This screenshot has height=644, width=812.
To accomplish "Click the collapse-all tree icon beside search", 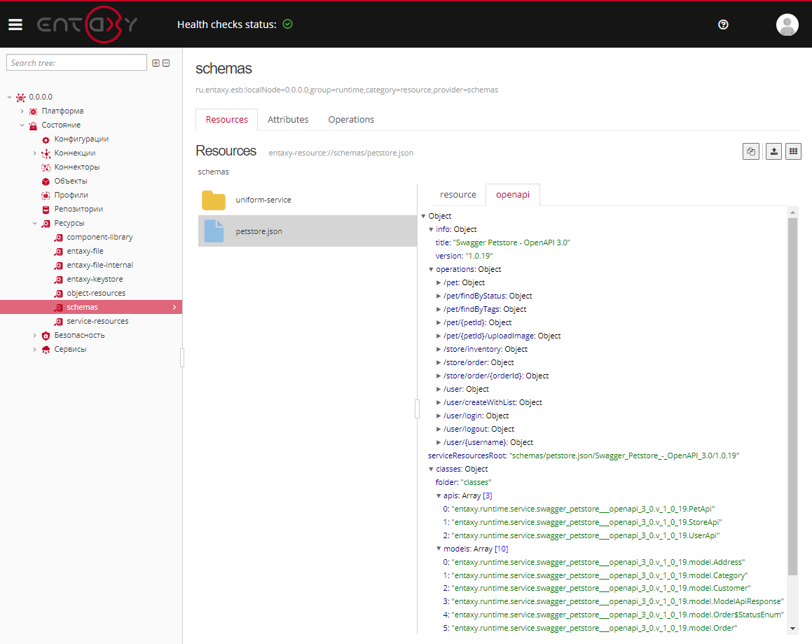I will coord(166,62).
